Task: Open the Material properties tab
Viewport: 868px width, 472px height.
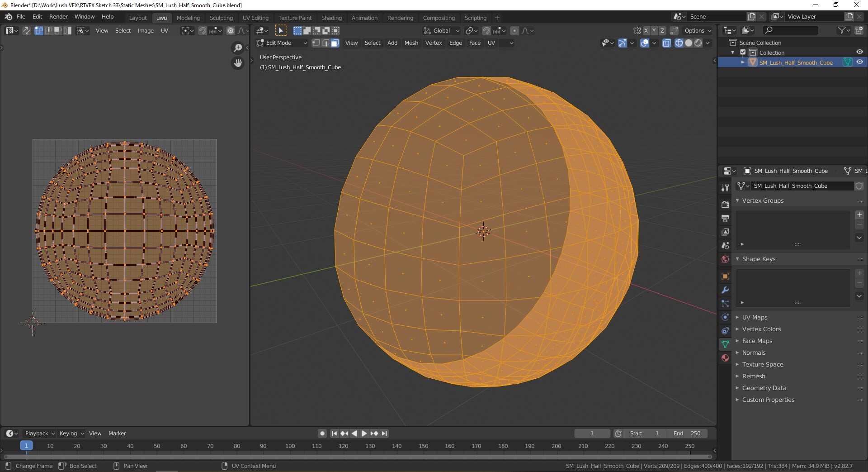Action: tap(725, 358)
